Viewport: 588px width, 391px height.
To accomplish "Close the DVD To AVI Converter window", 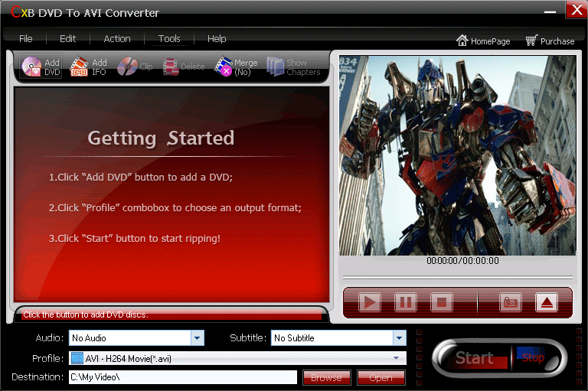I will click(577, 10).
